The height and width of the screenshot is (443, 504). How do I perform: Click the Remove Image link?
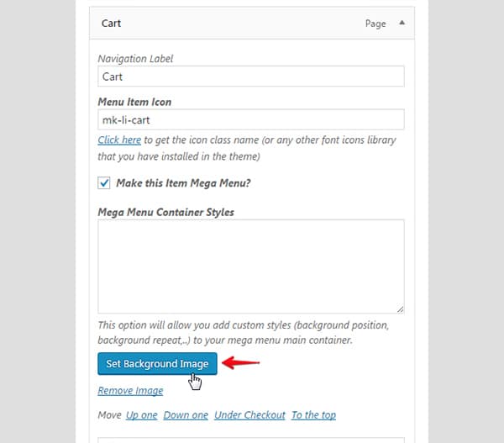pos(130,391)
